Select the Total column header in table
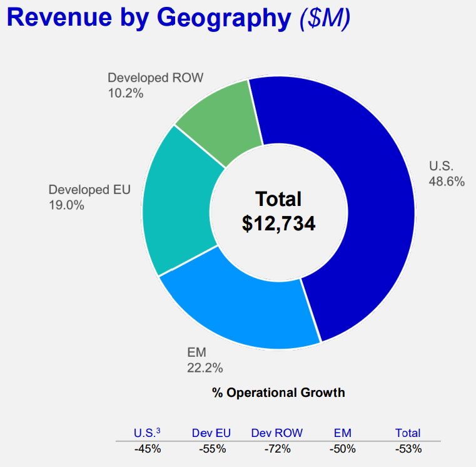This screenshot has width=476, height=467. tap(408, 433)
